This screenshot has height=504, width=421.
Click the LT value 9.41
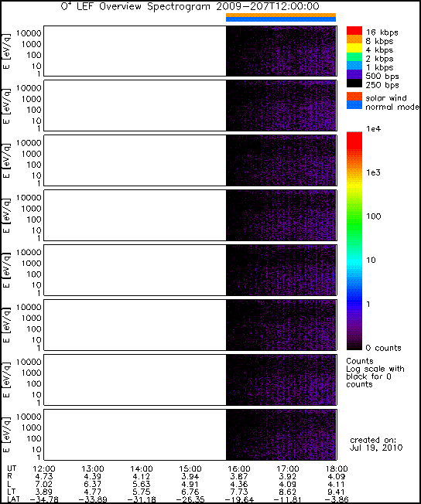coord(337,492)
